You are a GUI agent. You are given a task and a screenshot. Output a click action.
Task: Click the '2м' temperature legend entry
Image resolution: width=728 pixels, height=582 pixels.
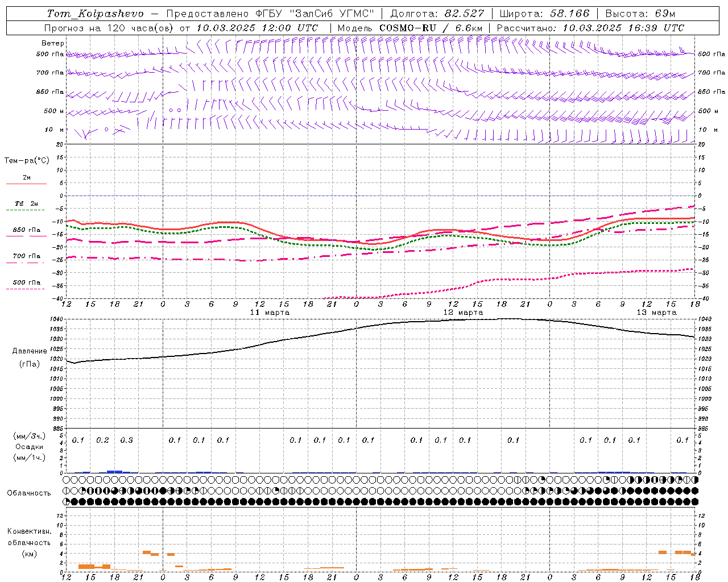(x=27, y=178)
